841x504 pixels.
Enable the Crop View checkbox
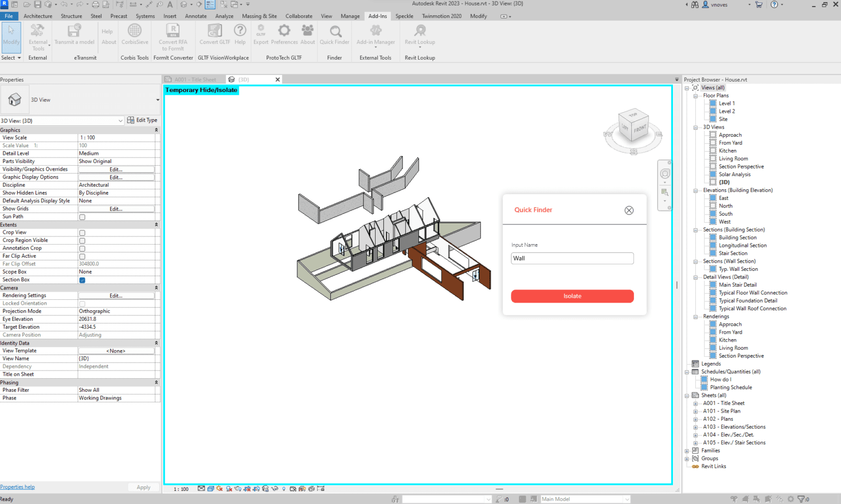(82, 232)
